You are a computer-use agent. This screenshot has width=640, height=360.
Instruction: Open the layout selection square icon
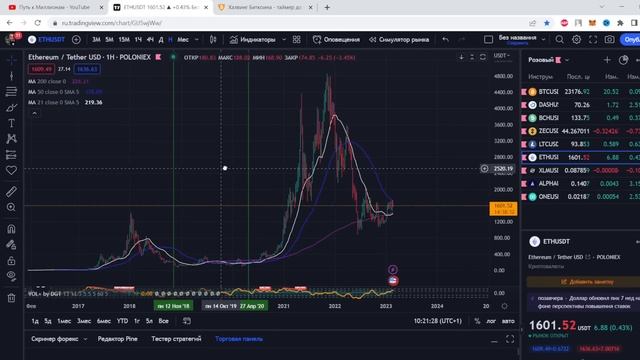tap(488, 40)
